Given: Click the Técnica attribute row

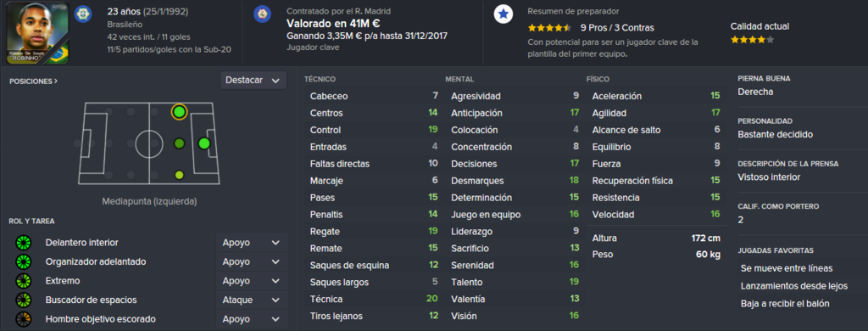Looking at the screenshot, I should pos(374,299).
